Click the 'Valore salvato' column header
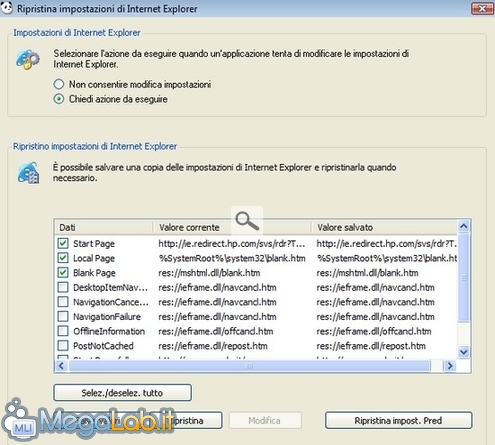 tap(384, 227)
